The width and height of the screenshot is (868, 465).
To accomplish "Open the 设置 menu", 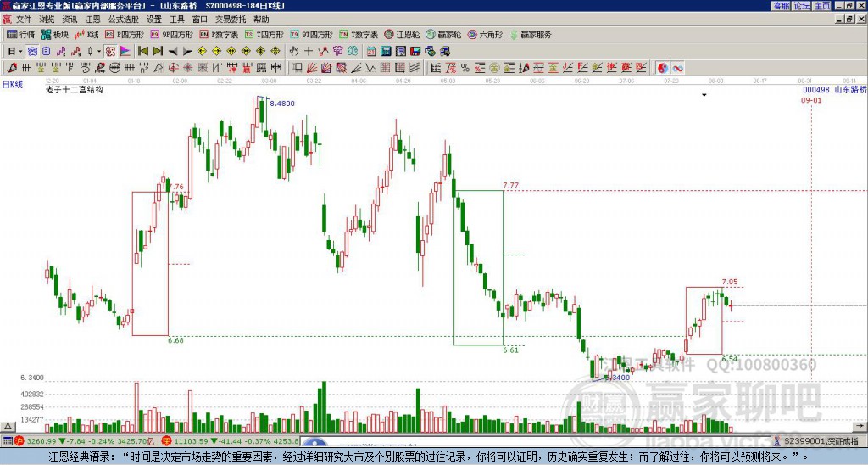I will pyautogui.click(x=154, y=20).
